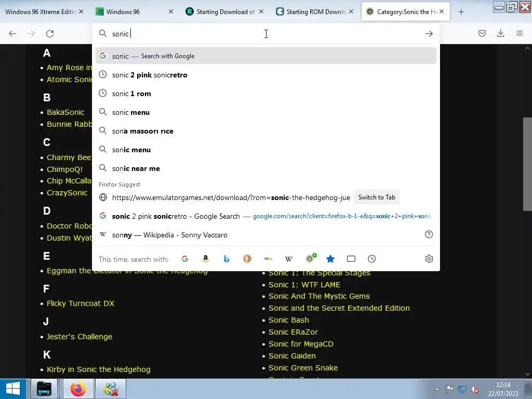Go back using the back arrow

pyautogui.click(x=12, y=34)
